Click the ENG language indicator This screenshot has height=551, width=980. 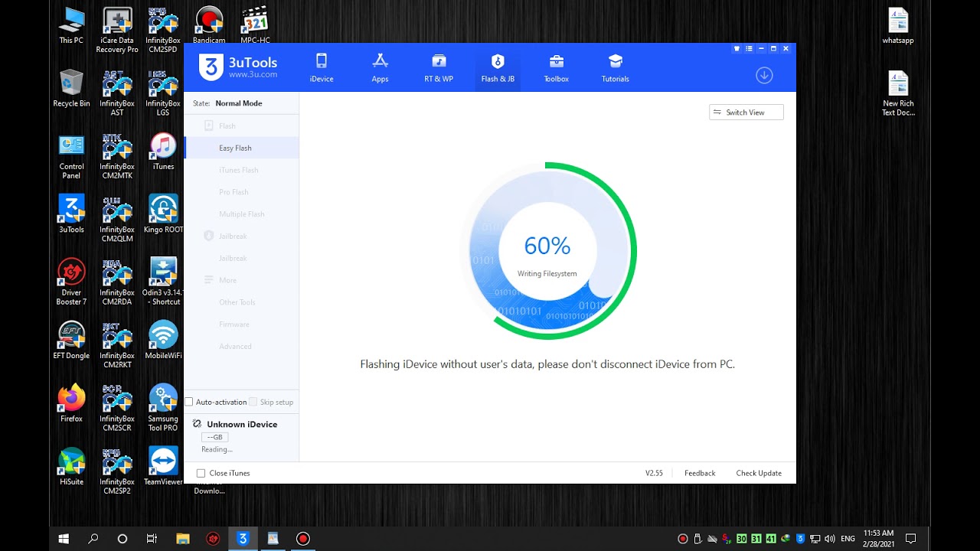point(848,539)
